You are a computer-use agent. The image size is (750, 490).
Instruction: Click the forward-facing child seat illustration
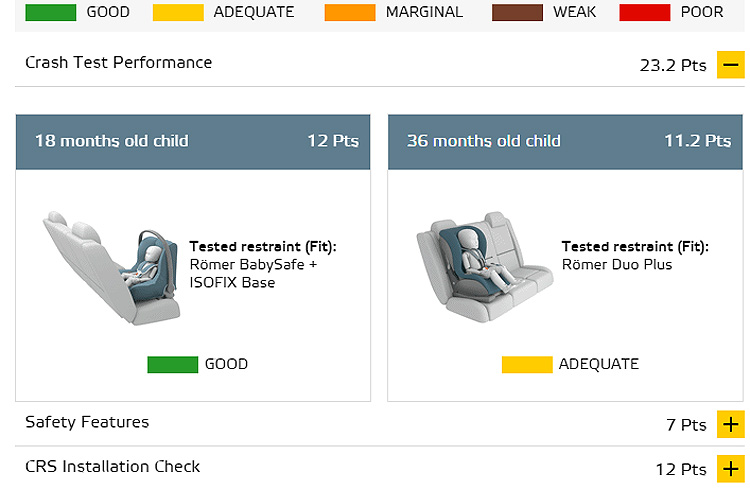click(x=485, y=267)
